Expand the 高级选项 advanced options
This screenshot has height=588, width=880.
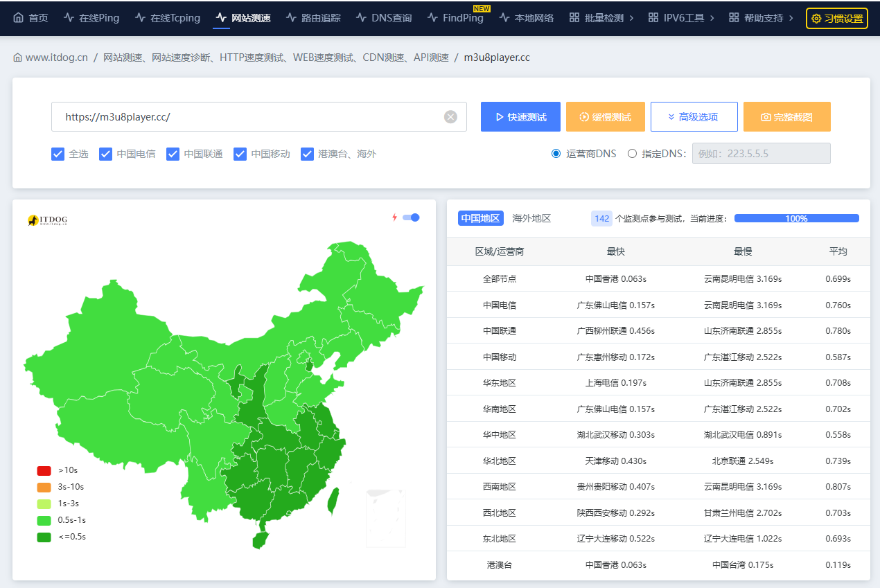pos(694,117)
